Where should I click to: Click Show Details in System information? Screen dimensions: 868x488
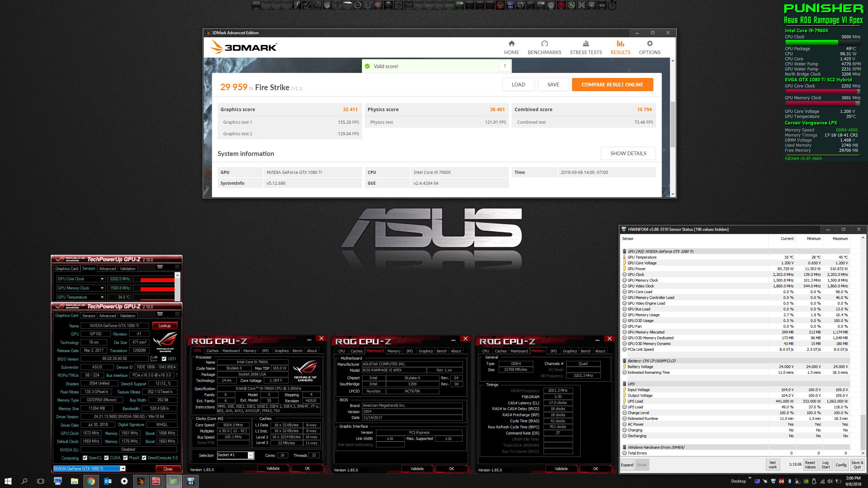(628, 153)
